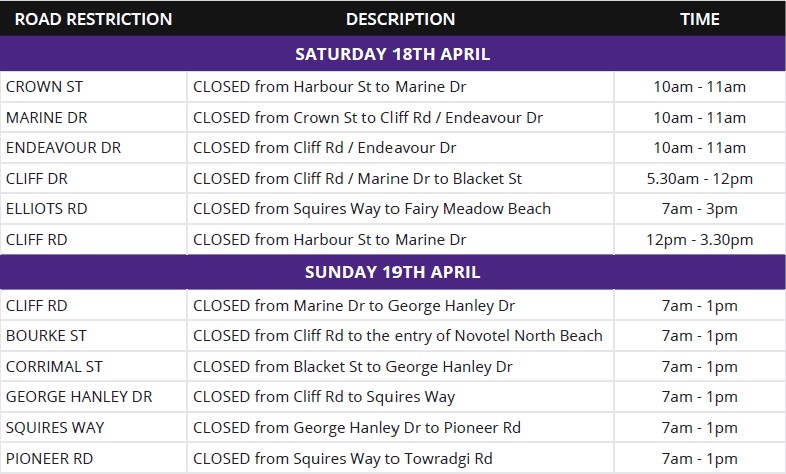Click the Novotel North Beach closure description
Screen dimensions: 786x474
(397, 336)
